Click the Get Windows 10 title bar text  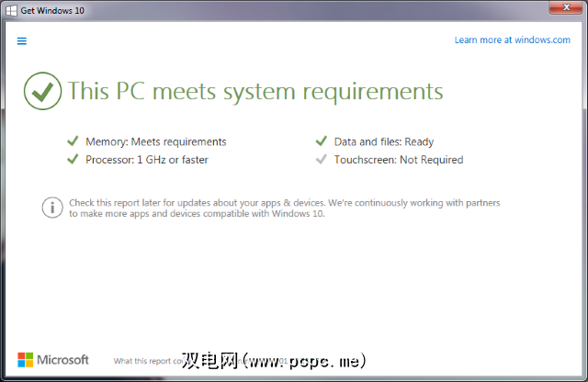51,9
